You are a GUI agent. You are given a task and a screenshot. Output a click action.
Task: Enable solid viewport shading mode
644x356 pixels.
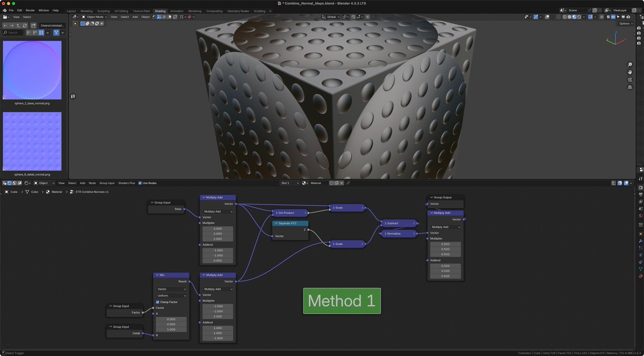(569, 17)
